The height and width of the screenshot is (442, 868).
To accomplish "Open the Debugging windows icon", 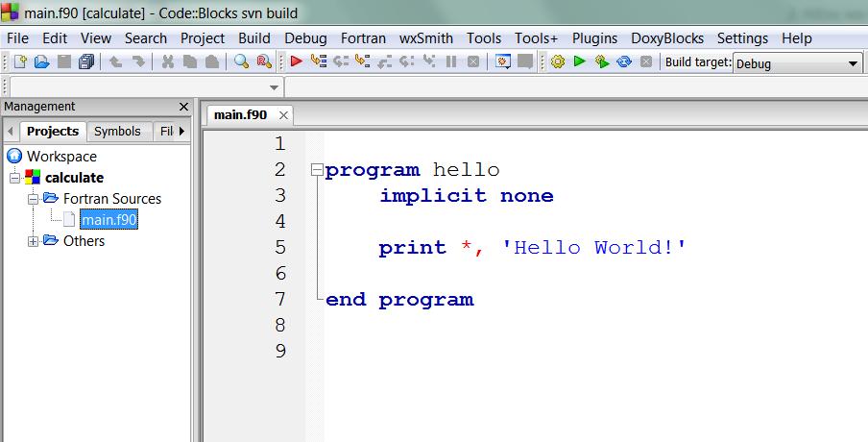I will click(502, 61).
